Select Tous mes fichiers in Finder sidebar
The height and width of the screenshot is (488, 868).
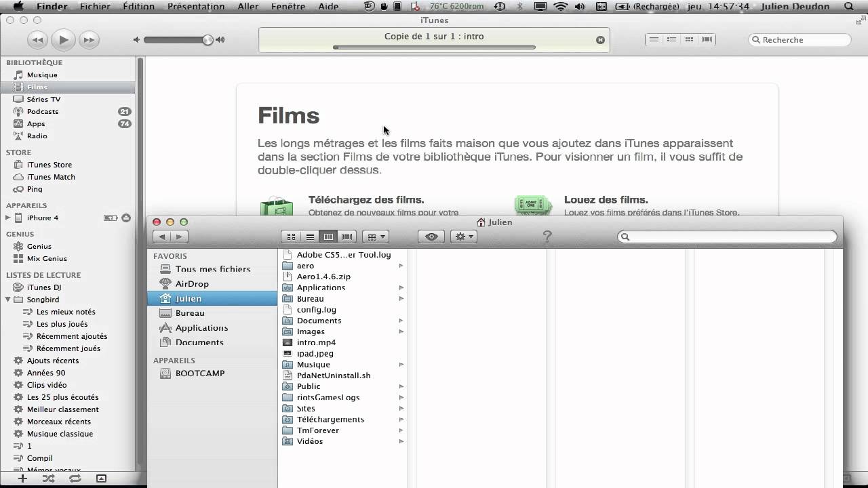click(212, 269)
